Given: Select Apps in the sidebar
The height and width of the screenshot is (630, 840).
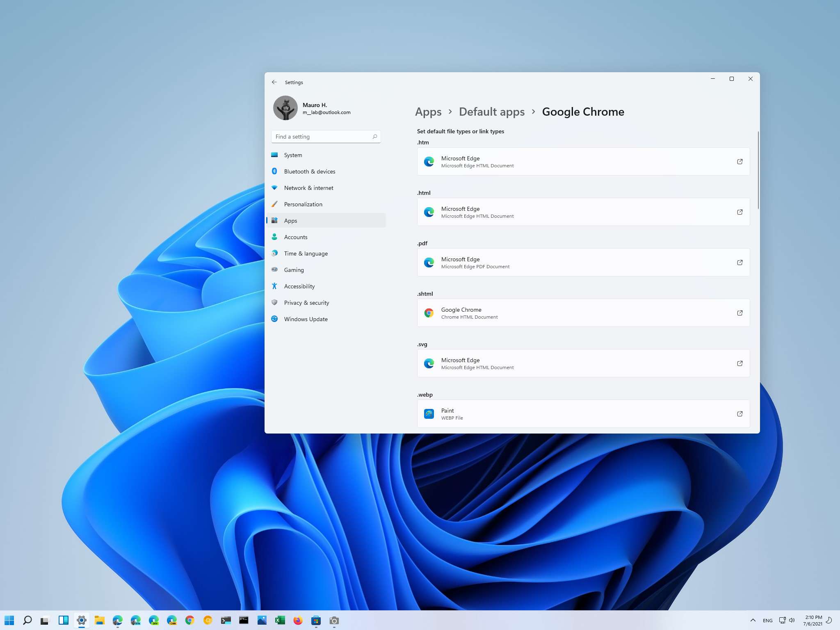Looking at the screenshot, I should tap(290, 220).
